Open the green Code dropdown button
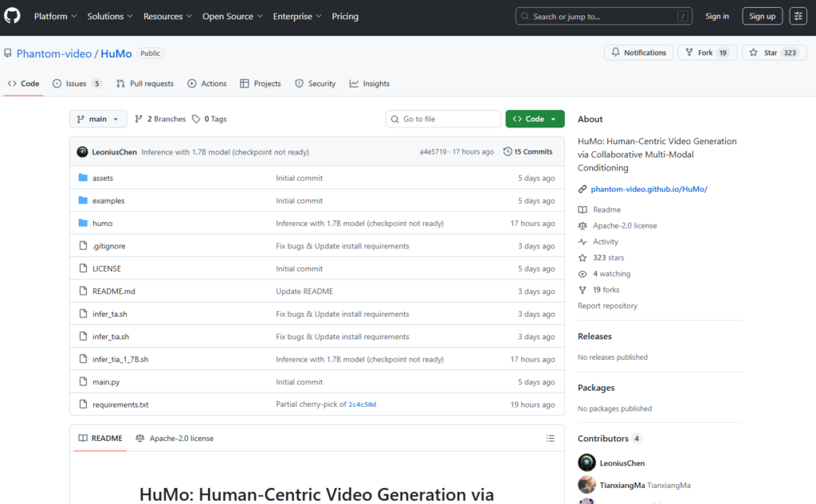The width and height of the screenshot is (816, 504). [x=535, y=119]
